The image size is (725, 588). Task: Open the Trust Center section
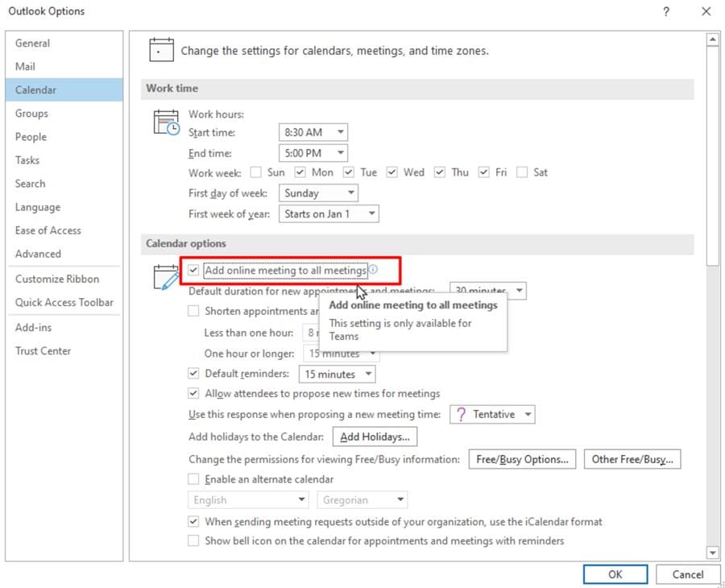pyautogui.click(x=43, y=350)
